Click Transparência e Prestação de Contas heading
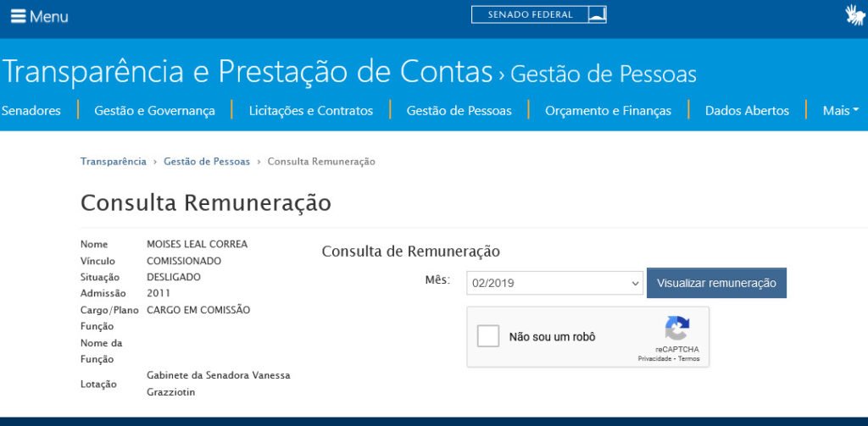The image size is (868, 426). click(248, 72)
